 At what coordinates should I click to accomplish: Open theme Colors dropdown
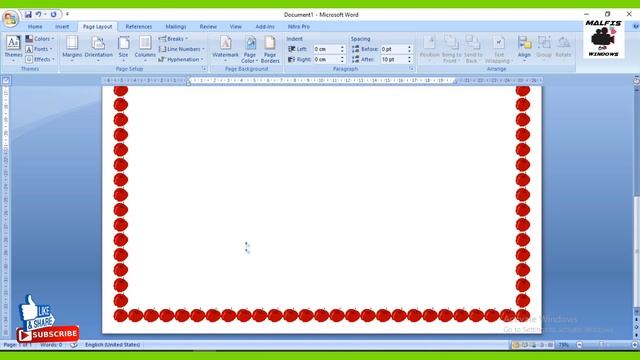pos(40,39)
